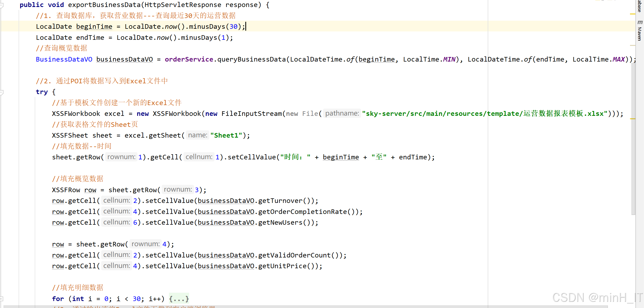Viewport: 644px width, 308px height.
Task: Click the faint stripe mark beside 查询概览数据 comment
Action: pos(633,45)
